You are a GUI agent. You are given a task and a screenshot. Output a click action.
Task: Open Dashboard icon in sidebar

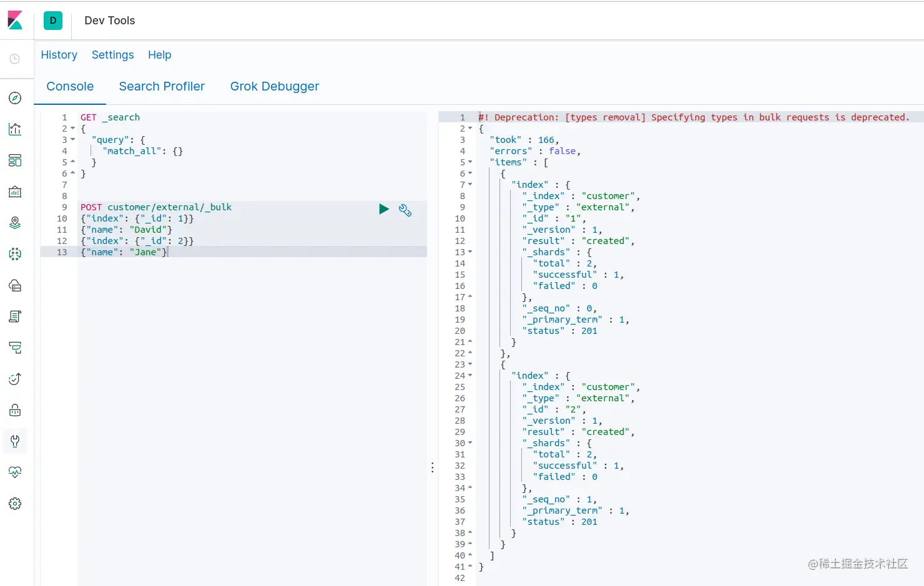[15, 160]
